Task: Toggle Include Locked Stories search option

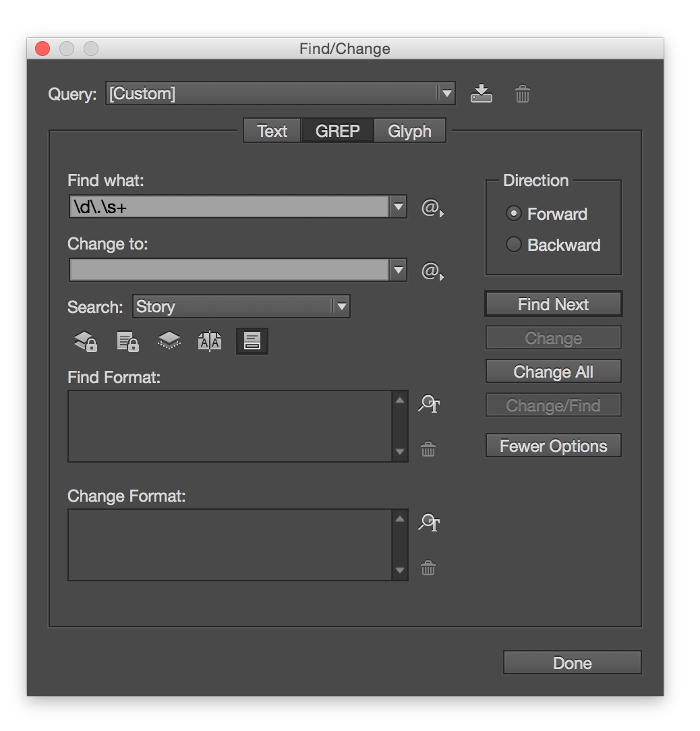Action: pyautogui.click(x=127, y=342)
